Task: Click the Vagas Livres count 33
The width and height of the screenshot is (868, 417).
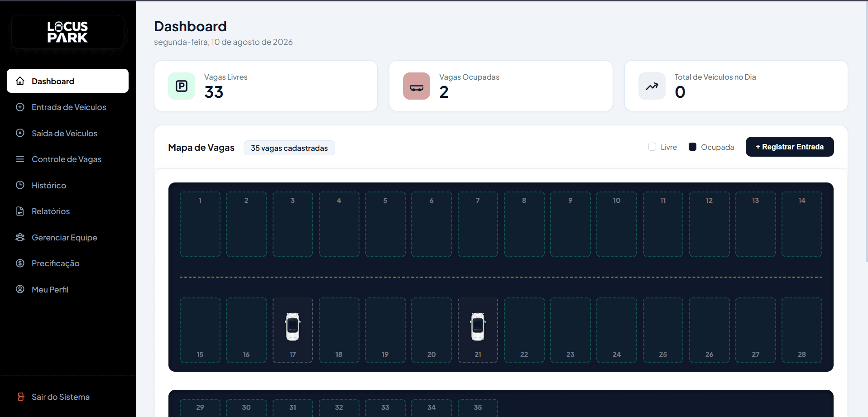Action: pyautogui.click(x=214, y=92)
